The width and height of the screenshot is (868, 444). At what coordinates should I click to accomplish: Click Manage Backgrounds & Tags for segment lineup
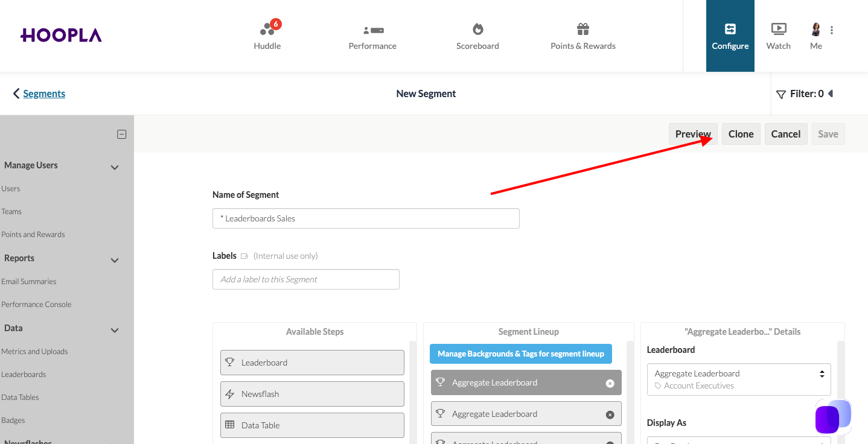point(521,354)
